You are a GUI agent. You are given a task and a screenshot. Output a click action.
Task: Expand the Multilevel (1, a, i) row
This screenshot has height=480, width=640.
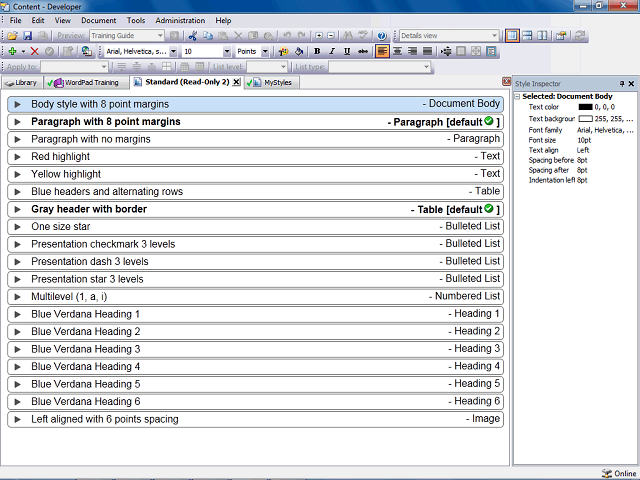click(x=18, y=297)
